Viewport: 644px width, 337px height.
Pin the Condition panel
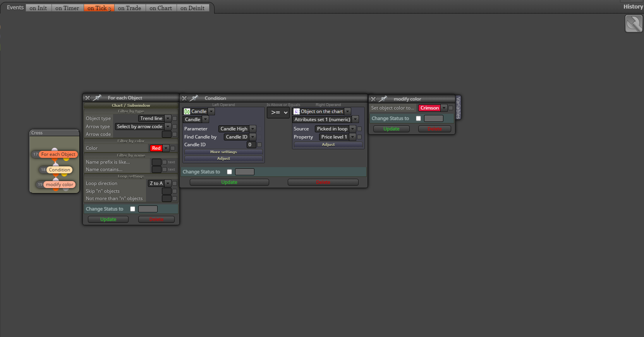coord(194,98)
